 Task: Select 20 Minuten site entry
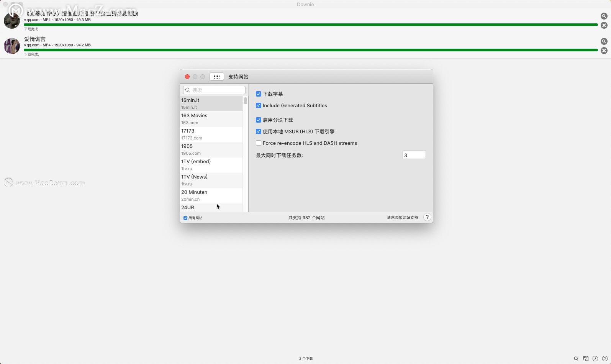[211, 195]
